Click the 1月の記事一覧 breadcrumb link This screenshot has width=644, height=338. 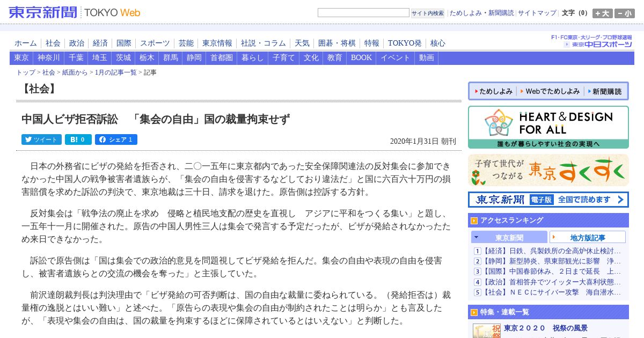pos(115,72)
